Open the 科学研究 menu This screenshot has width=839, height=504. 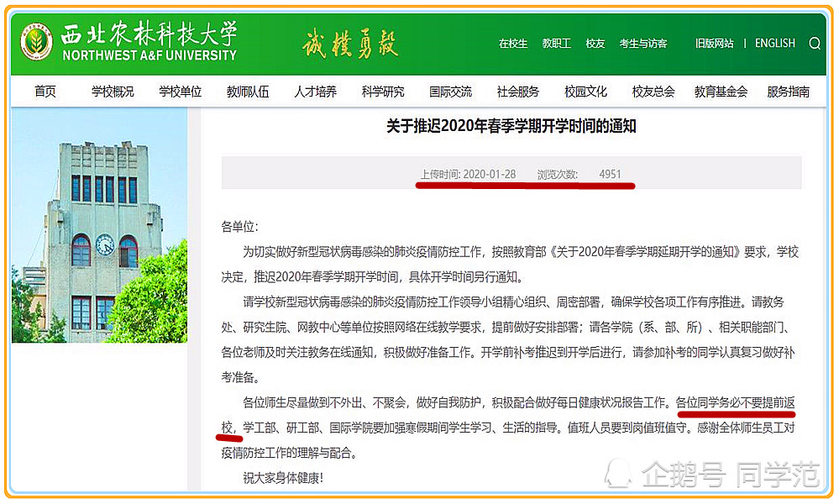(x=383, y=92)
